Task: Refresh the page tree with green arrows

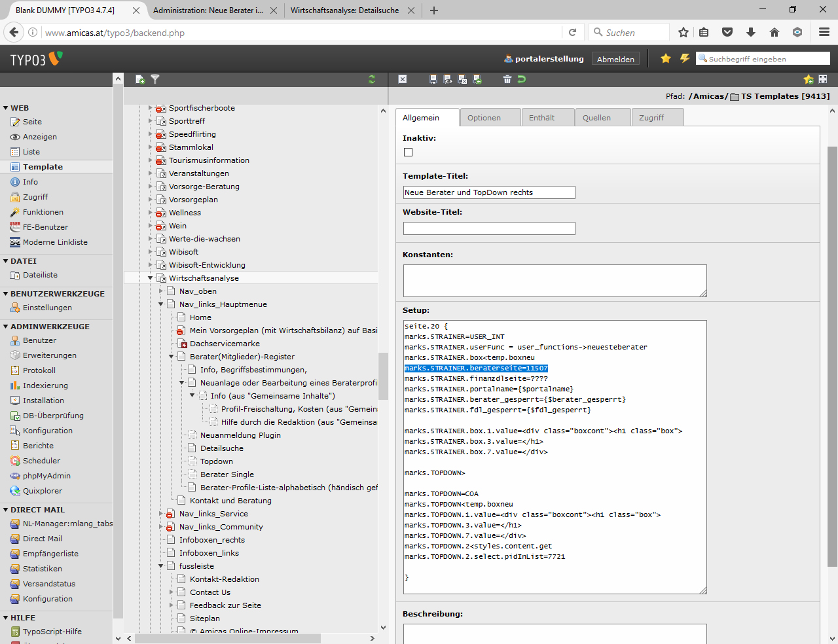Action: pyautogui.click(x=372, y=79)
